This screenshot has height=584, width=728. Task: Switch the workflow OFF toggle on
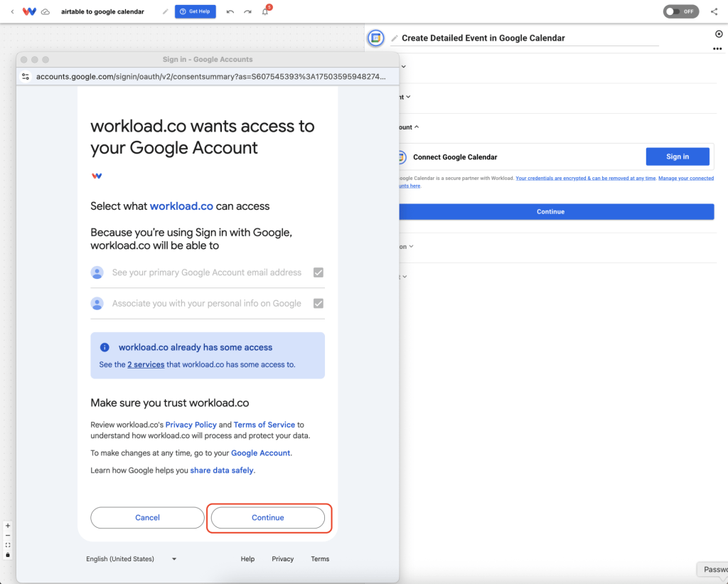[680, 11]
